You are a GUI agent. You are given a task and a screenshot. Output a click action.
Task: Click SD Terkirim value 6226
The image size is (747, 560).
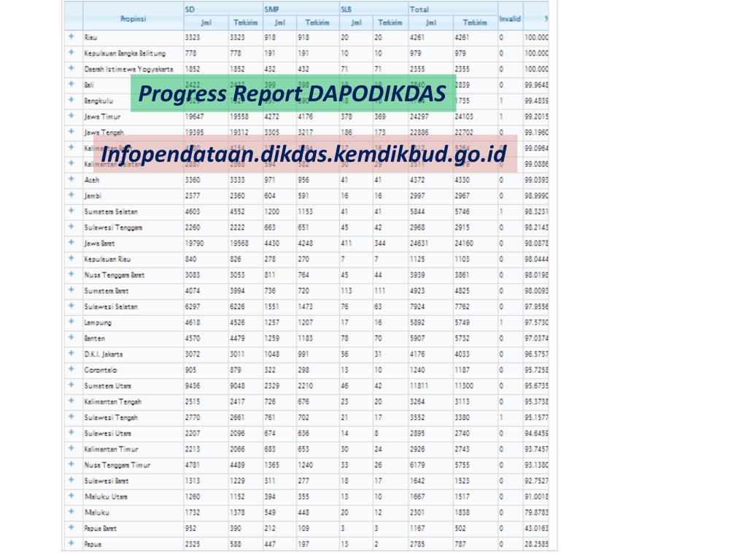pyautogui.click(x=237, y=307)
